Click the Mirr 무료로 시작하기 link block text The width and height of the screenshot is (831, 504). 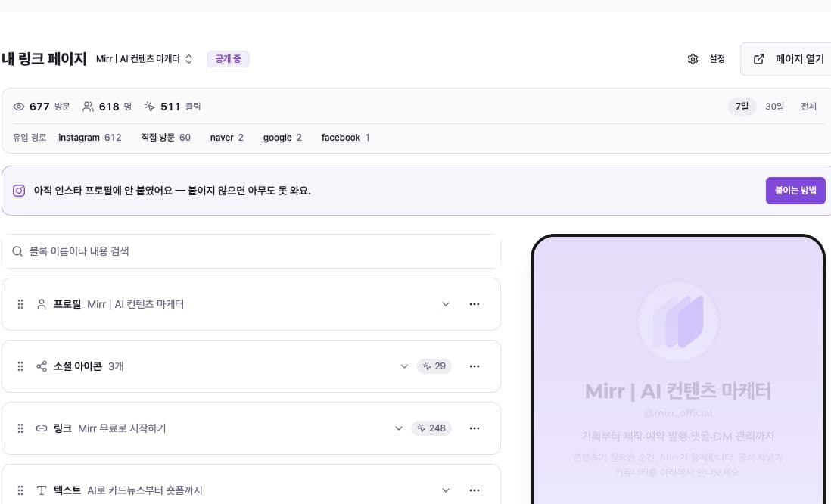122,428
